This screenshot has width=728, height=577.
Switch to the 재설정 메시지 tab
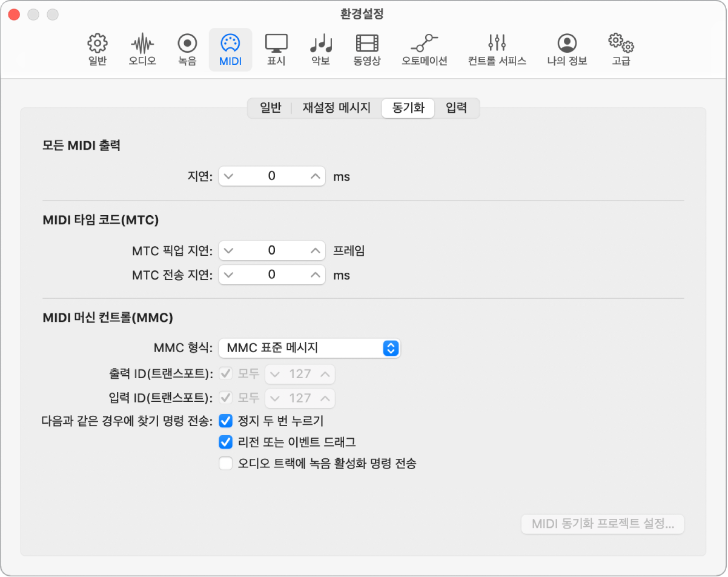[x=336, y=108]
